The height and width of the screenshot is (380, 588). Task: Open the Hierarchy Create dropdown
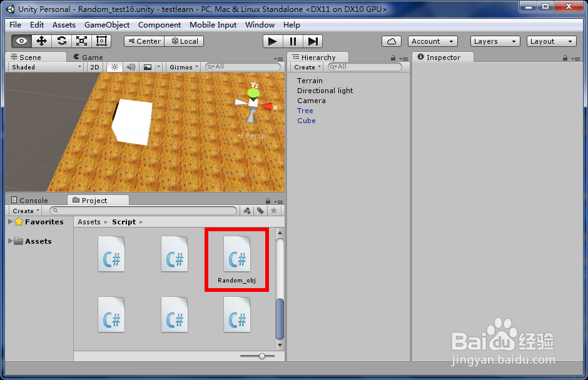307,67
